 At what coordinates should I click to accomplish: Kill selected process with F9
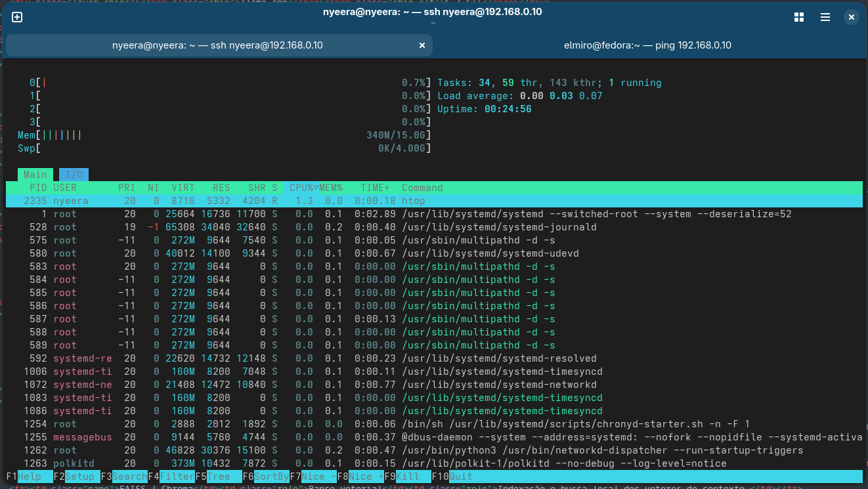coord(408,477)
